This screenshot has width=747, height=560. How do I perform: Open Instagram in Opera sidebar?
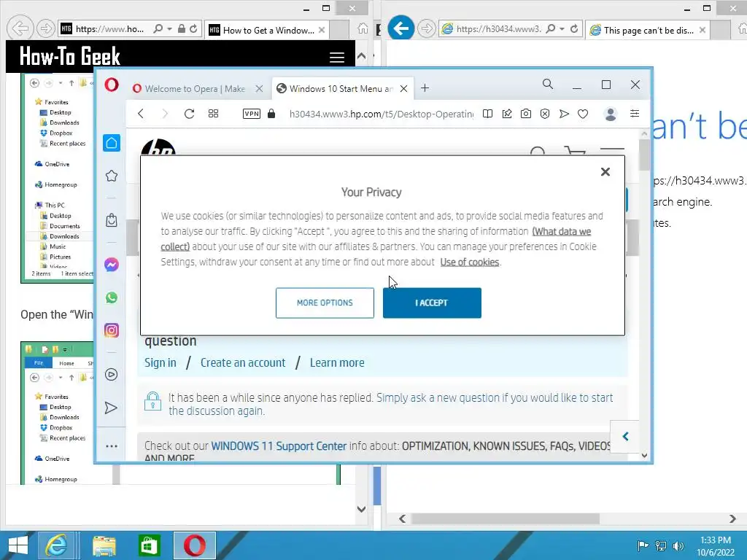112,330
